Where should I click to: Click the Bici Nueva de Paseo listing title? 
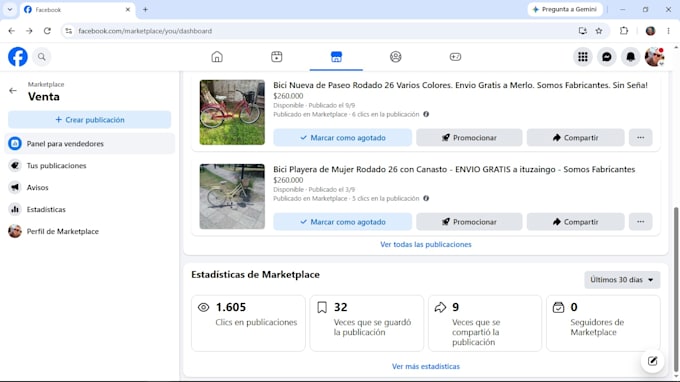click(460, 85)
